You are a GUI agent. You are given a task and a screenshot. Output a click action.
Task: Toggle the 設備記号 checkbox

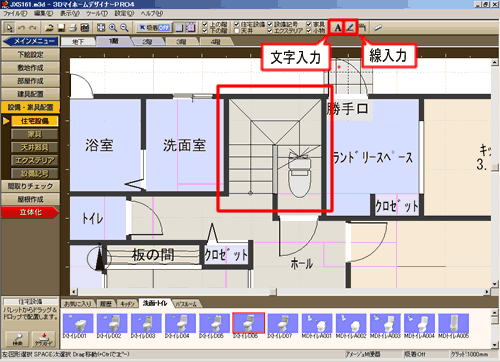[x=270, y=24]
